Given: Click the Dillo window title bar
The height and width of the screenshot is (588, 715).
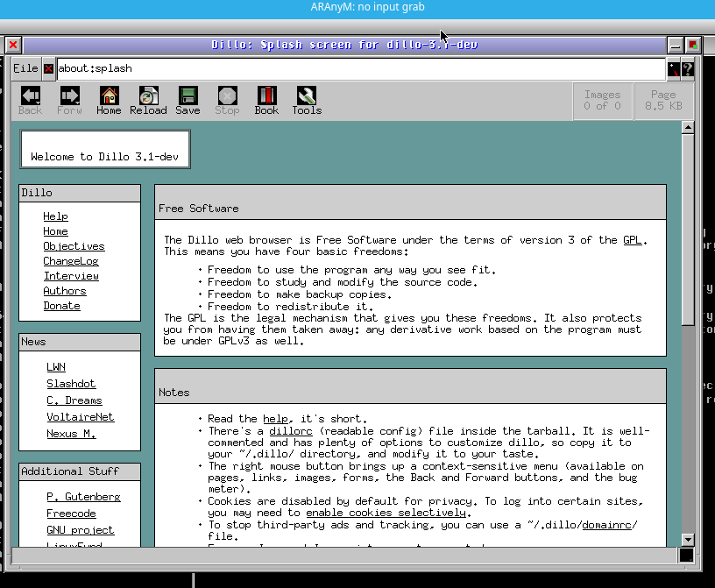Looking at the screenshot, I should tap(344, 45).
